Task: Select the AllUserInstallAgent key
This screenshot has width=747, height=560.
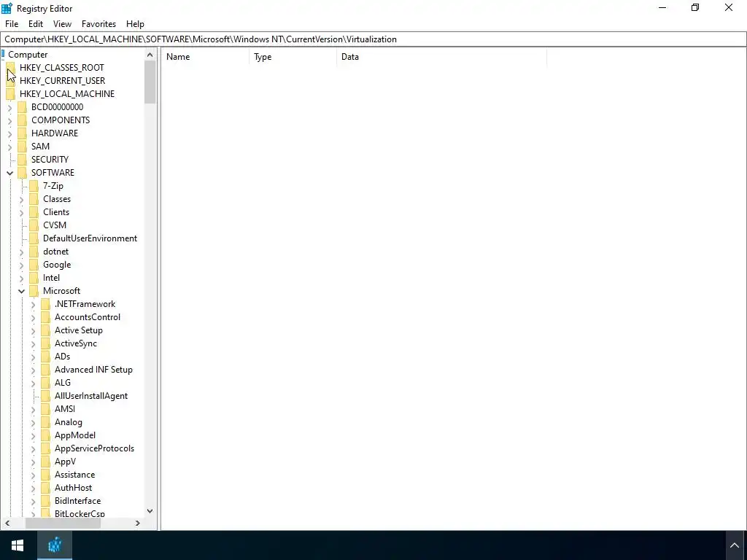Action: pos(91,396)
